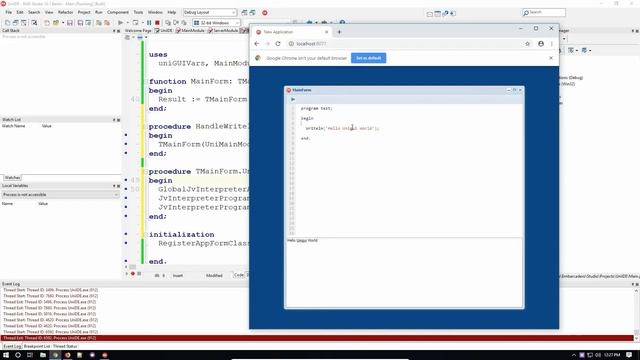
Task: Switch to the Breakpoint List tab
Action: (37, 346)
